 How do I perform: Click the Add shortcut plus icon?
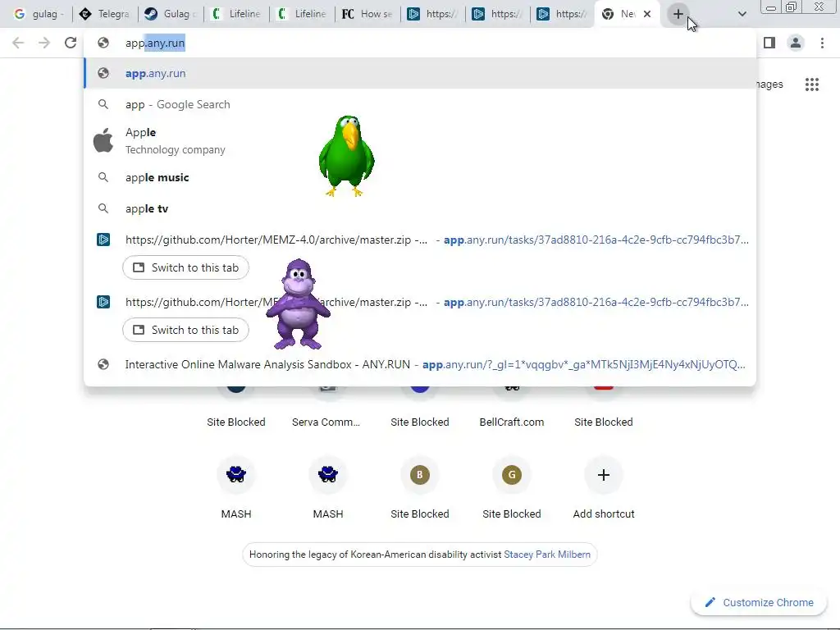point(604,475)
